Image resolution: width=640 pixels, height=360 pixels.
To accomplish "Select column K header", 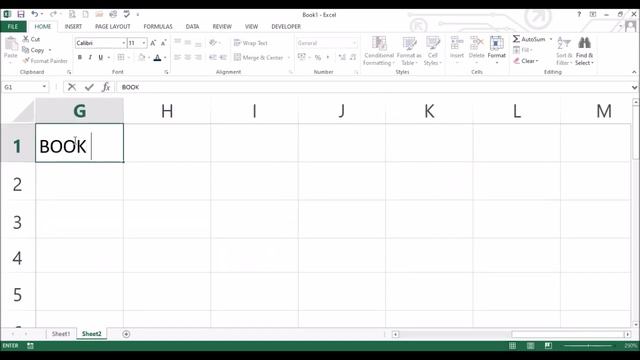I will [x=429, y=111].
